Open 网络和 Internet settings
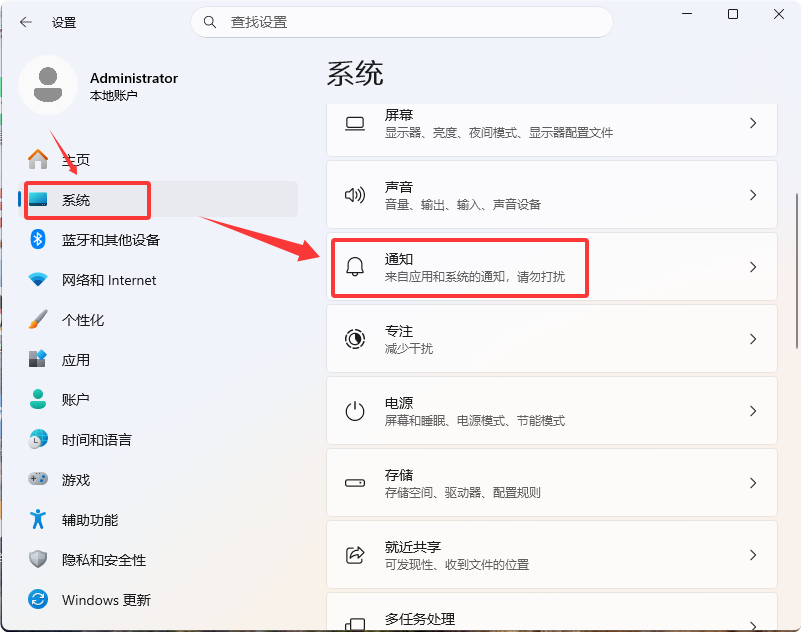Viewport: 801px width, 632px height. pyautogui.click(x=158, y=279)
